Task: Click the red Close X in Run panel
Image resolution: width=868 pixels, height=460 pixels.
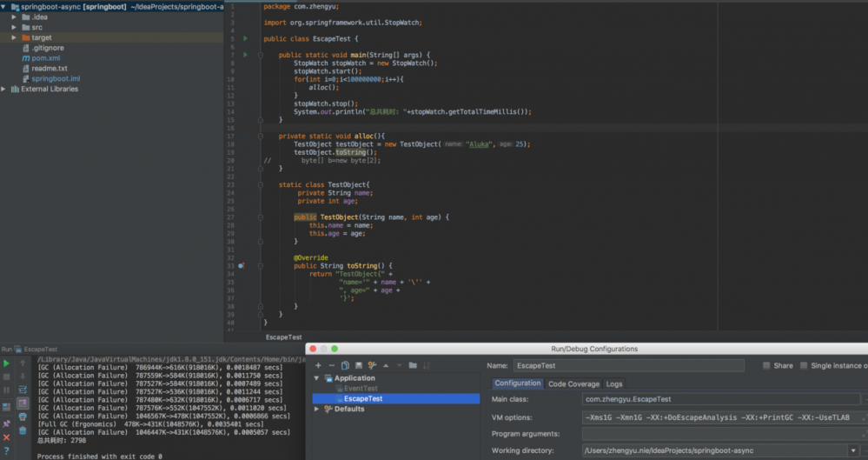Action: pyautogui.click(x=6, y=437)
